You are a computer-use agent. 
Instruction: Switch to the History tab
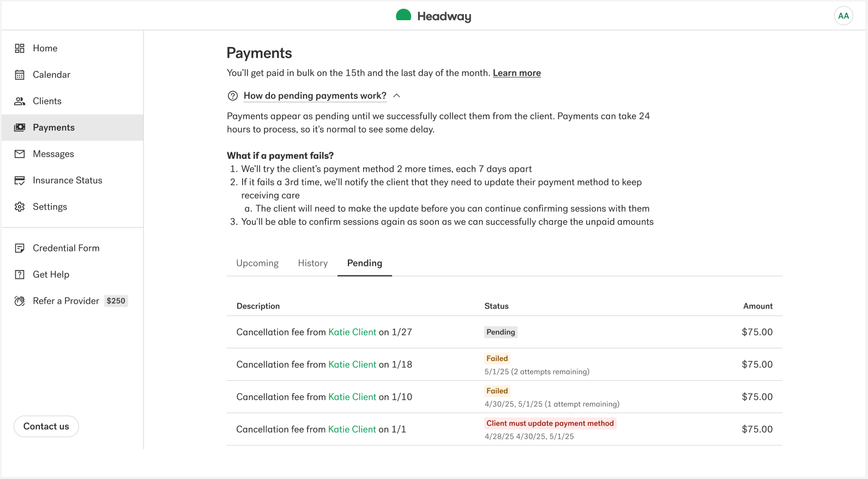313,263
